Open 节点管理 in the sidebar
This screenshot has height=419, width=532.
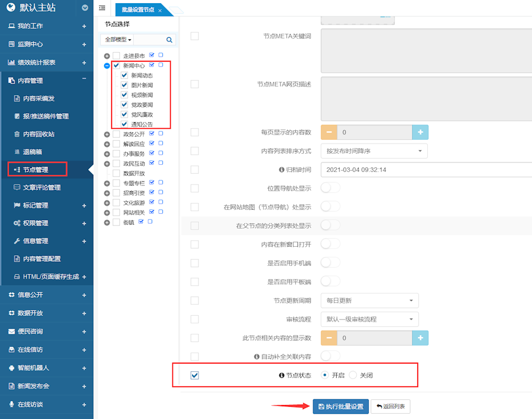(36, 170)
